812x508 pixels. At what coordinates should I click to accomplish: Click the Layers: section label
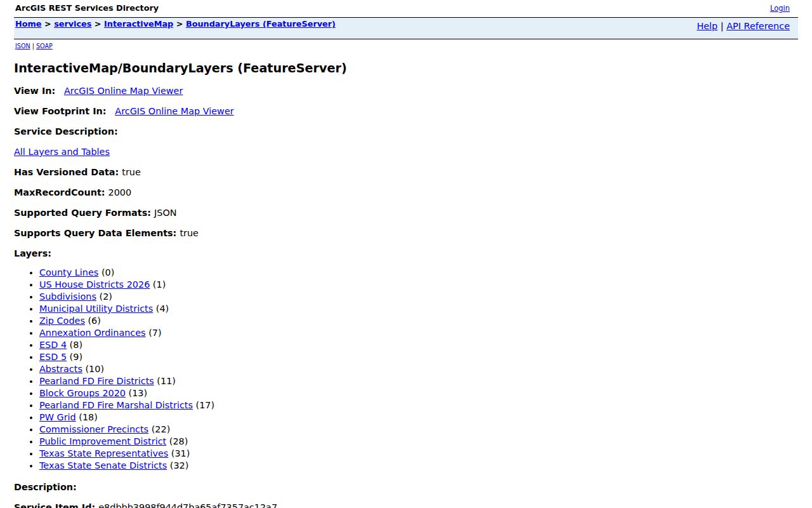coord(32,253)
